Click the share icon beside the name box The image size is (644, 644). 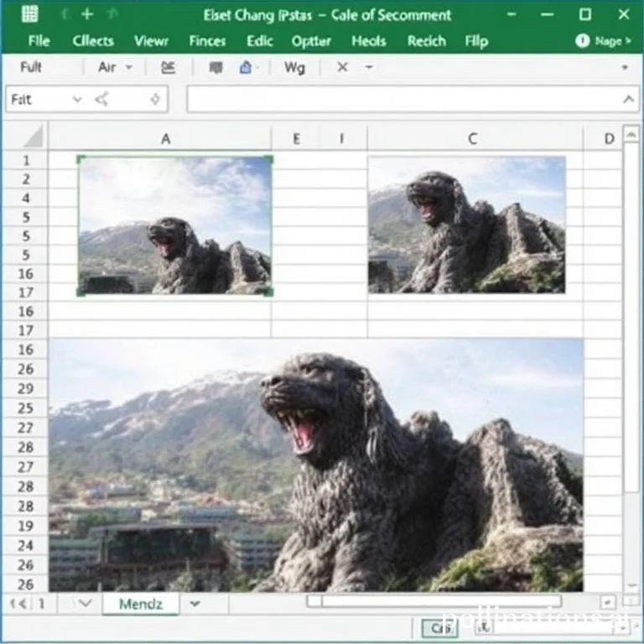tap(102, 100)
